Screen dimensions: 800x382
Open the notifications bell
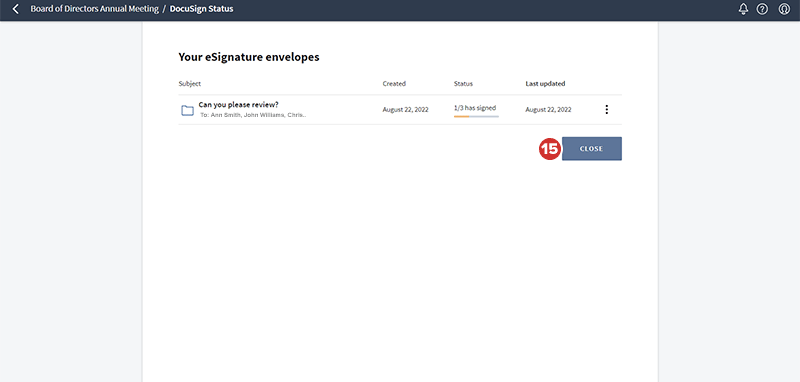point(743,9)
